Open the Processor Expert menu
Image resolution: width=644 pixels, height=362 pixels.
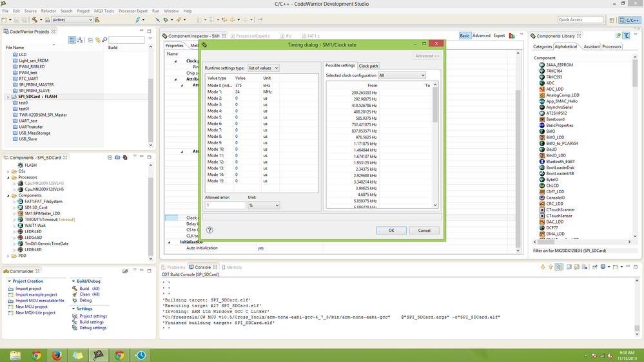[133, 11]
